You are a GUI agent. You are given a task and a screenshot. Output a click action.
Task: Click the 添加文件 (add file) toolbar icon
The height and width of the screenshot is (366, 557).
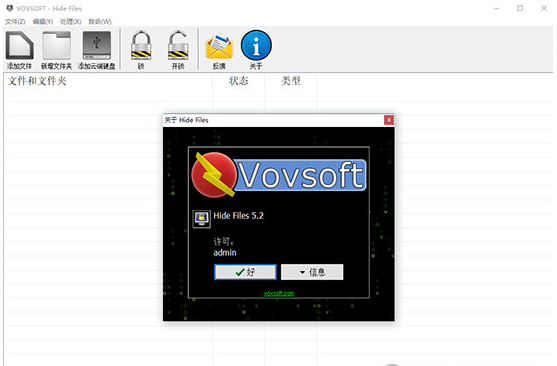20,45
